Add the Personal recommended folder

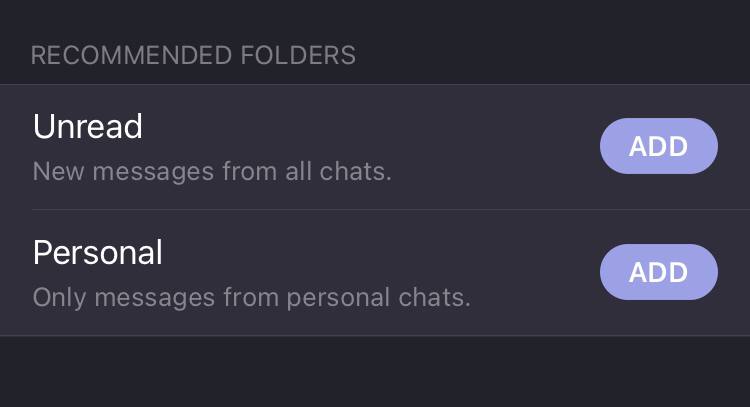point(658,272)
